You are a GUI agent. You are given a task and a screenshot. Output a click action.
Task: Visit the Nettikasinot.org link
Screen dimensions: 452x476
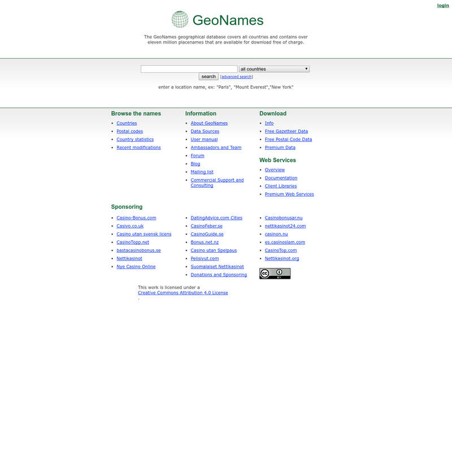[282, 259]
